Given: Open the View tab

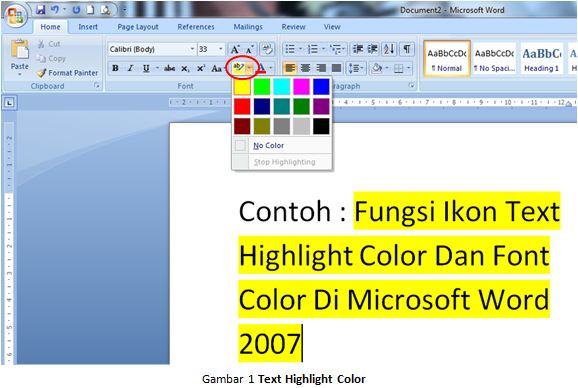Looking at the screenshot, I should point(332,27).
